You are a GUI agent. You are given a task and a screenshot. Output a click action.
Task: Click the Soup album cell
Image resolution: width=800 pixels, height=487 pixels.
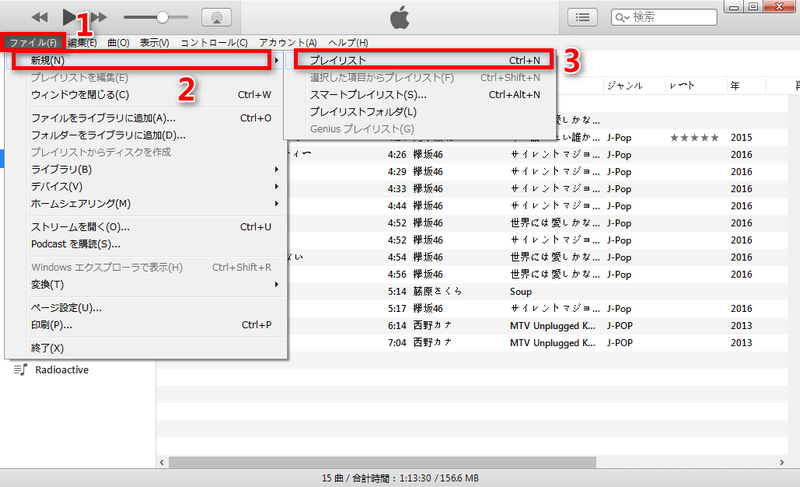520,292
